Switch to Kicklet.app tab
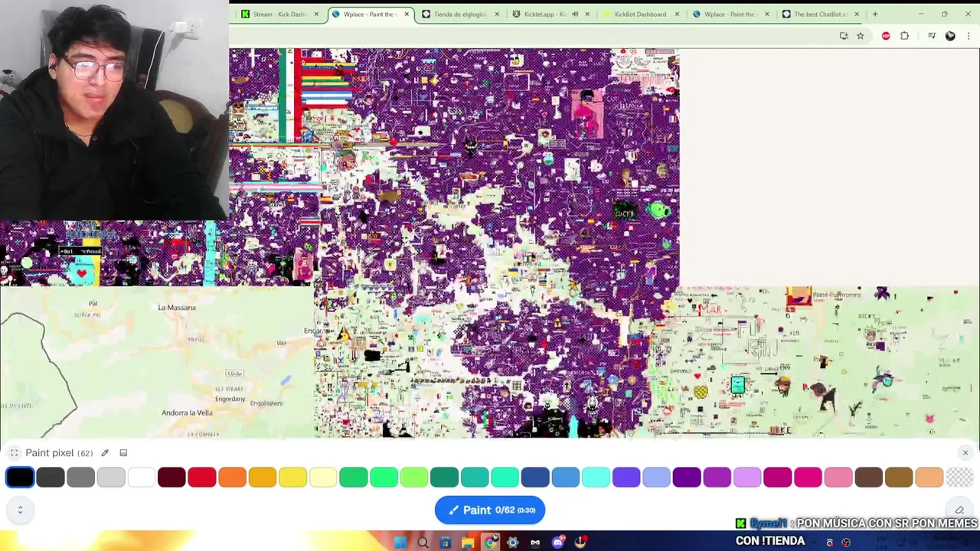The height and width of the screenshot is (551, 980). point(545,14)
